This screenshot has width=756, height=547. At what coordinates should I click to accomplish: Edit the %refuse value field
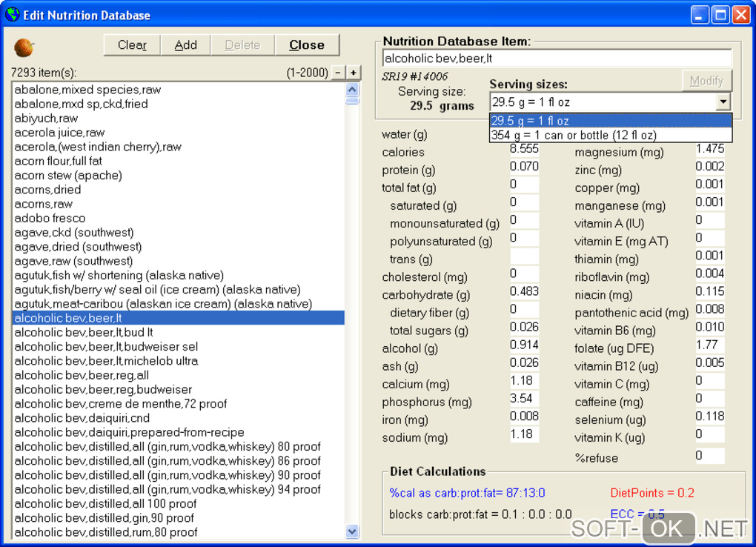[x=710, y=456]
